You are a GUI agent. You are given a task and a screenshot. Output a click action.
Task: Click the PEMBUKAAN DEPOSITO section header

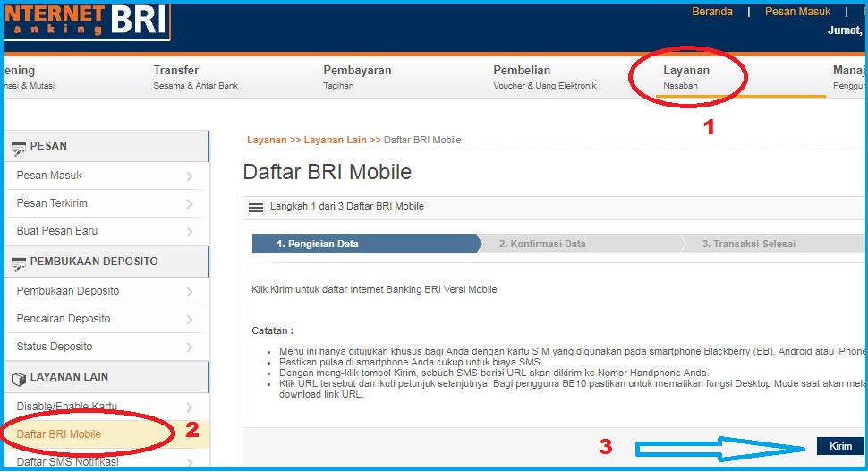pos(106,262)
